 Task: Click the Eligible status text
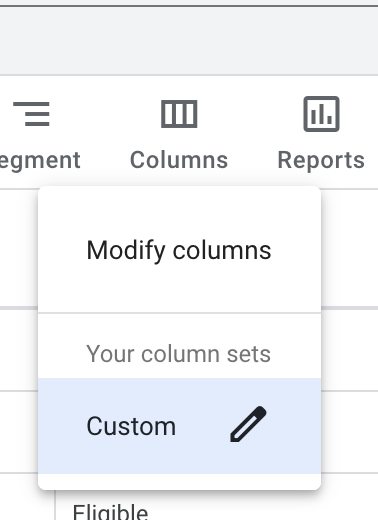(110, 512)
